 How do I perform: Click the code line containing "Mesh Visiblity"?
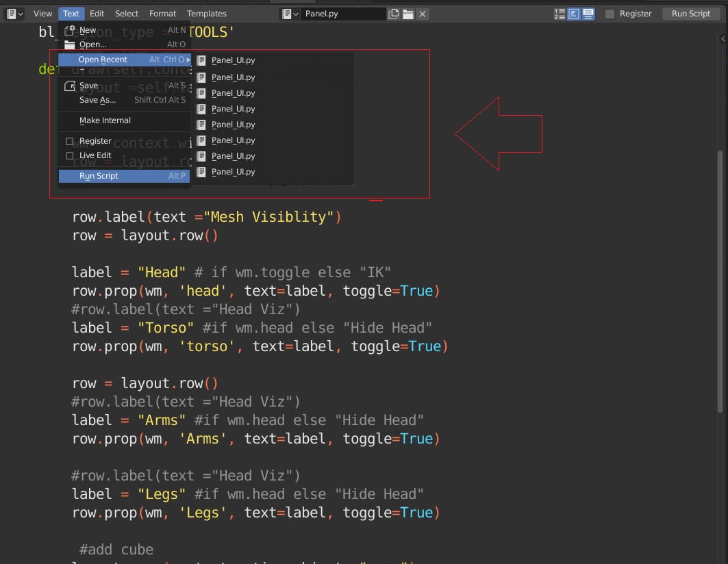(x=207, y=217)
